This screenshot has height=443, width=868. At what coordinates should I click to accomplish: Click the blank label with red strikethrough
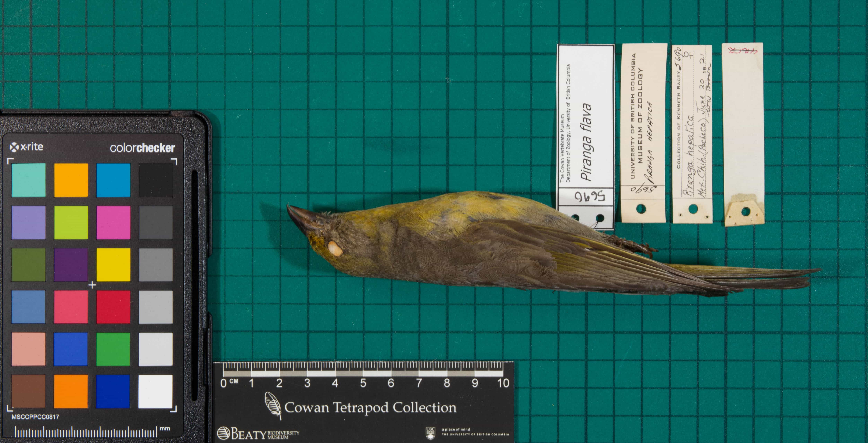point(743,135)
